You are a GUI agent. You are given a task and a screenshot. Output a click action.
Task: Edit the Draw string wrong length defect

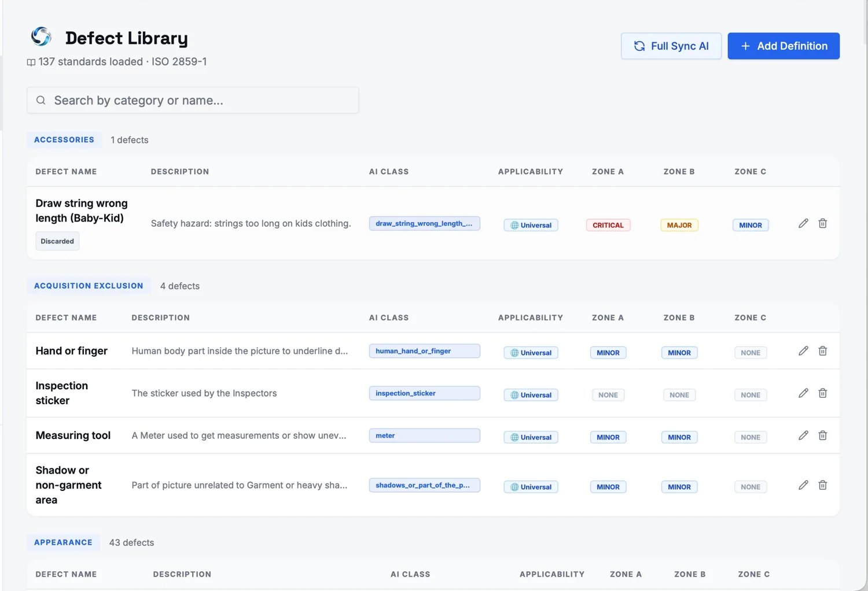pyautogui.click(x=803, y=223)
